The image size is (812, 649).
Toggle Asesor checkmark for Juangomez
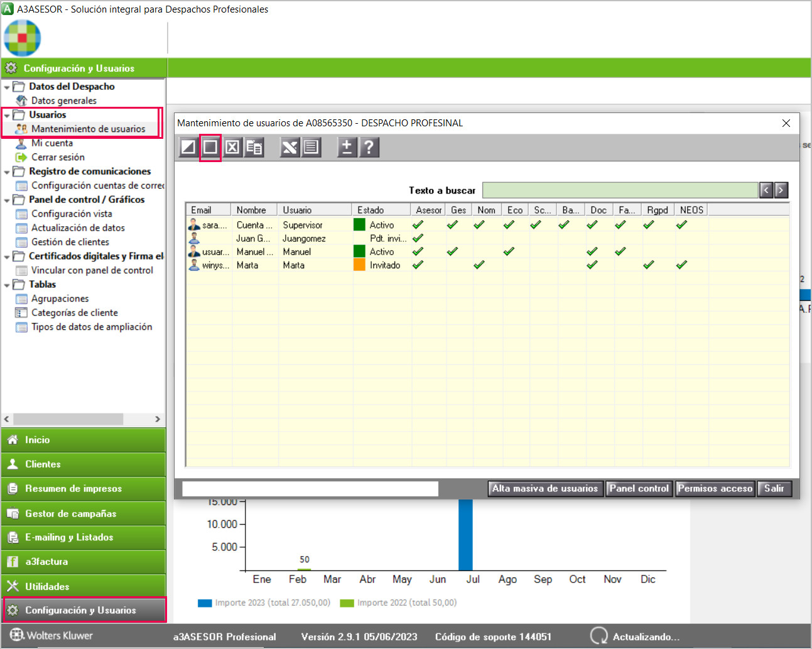[x=418, y=238]
